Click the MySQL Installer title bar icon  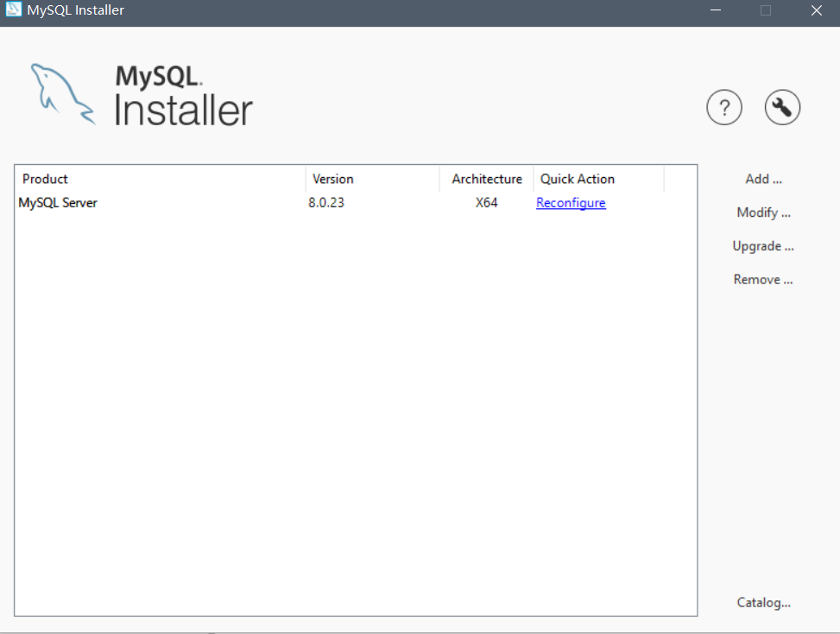13,10
